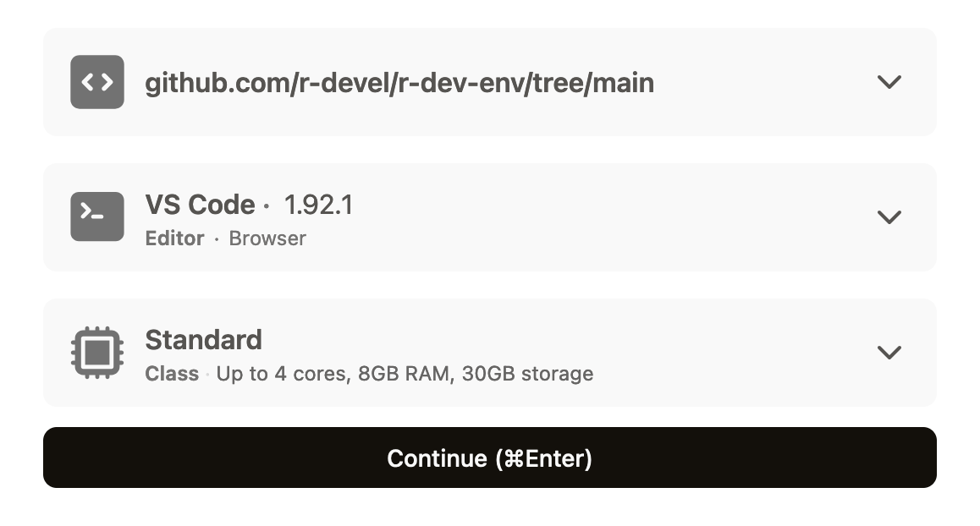The height and width of the screenshot is (526, 980).
Task: Click the terminal prompt editor icon
Action: click(x=96, y=216)
